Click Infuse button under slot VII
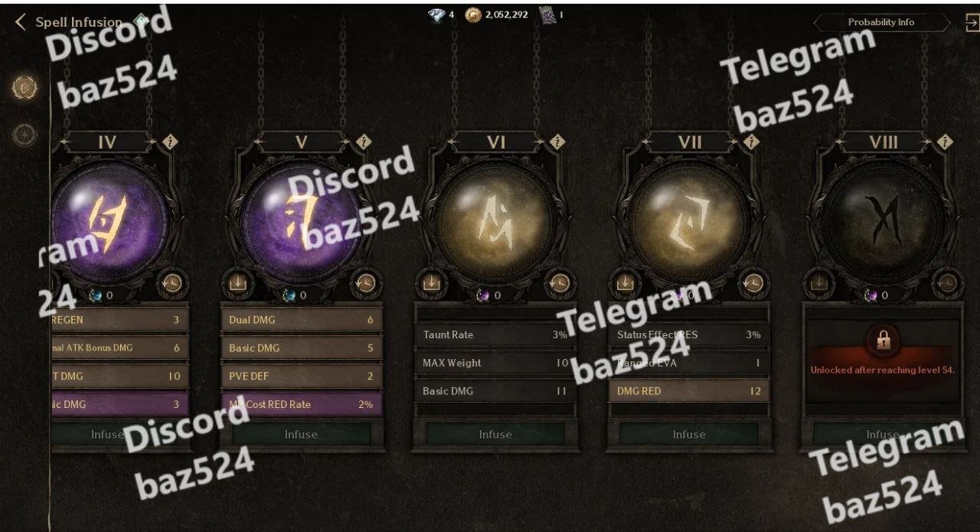The width and height of the screenshot is (980, 532). [689, 434]
